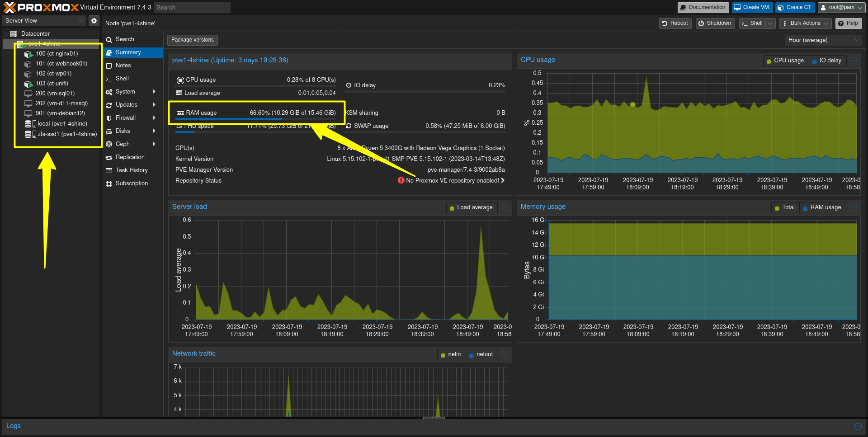868x437 pixels.
Task: Click the CPU usage chip icon
Action: click(x=180, y=80)
